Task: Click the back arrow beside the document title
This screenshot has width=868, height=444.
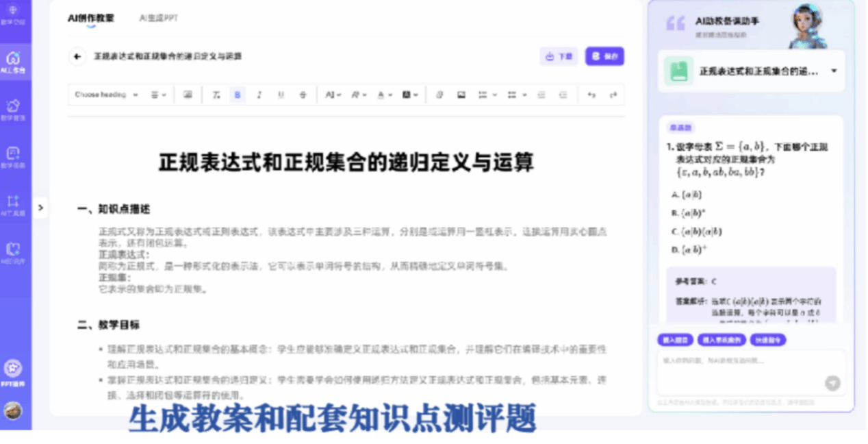Action: click(77, 57)
